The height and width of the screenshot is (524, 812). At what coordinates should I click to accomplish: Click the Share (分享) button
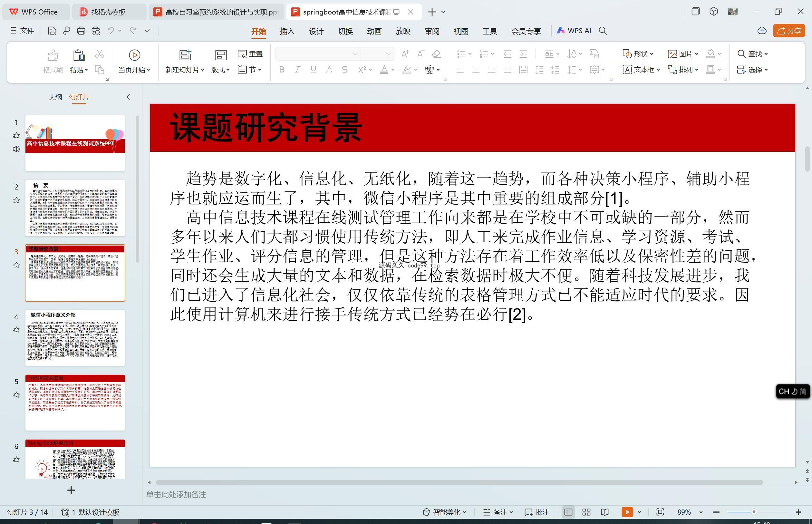tap(789, 31)
